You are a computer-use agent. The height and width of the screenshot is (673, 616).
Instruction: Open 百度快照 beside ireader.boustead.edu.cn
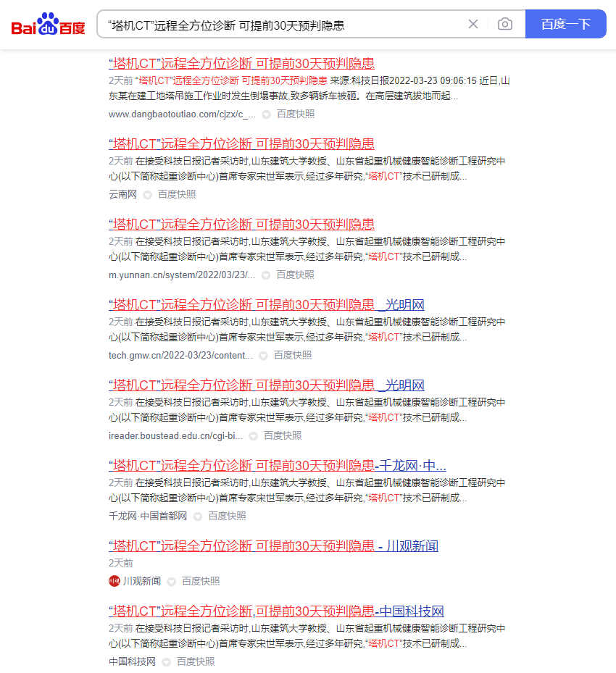(x=283, y=435)
